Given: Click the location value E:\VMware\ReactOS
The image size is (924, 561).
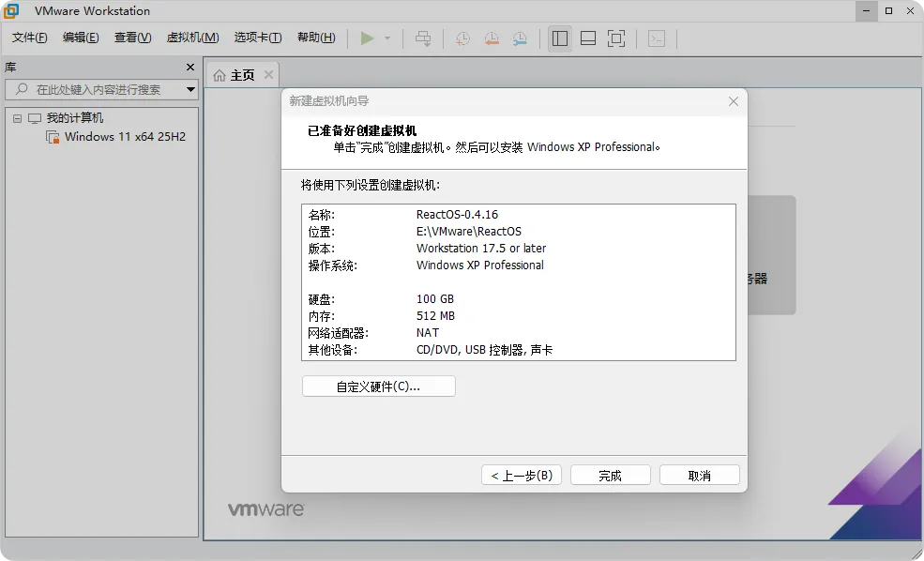Looking at the screenshot, I should click(469, 232).
